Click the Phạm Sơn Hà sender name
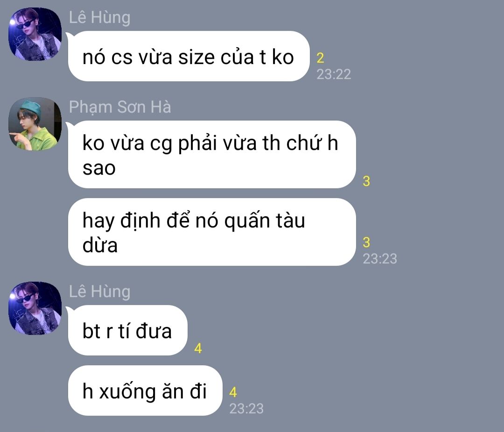Screen dimensions: 504x432 pyautogui.click(x=120, y=107)
